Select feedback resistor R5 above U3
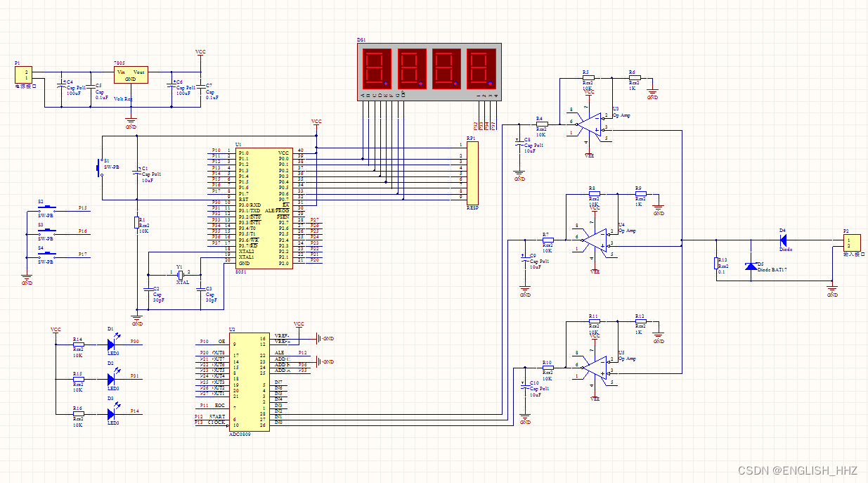Screen dimensions: 868x483 pos(588,77)
